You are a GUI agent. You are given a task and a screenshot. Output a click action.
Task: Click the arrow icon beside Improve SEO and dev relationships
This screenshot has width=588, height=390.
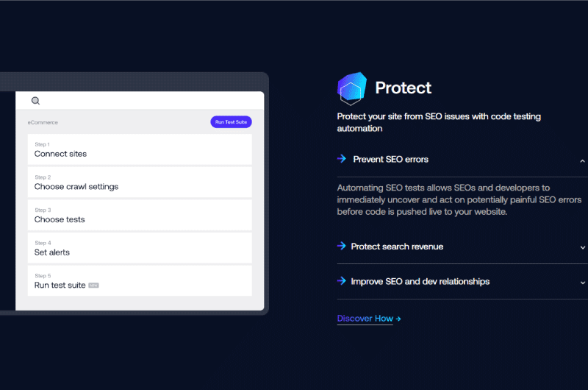point(342,281)
